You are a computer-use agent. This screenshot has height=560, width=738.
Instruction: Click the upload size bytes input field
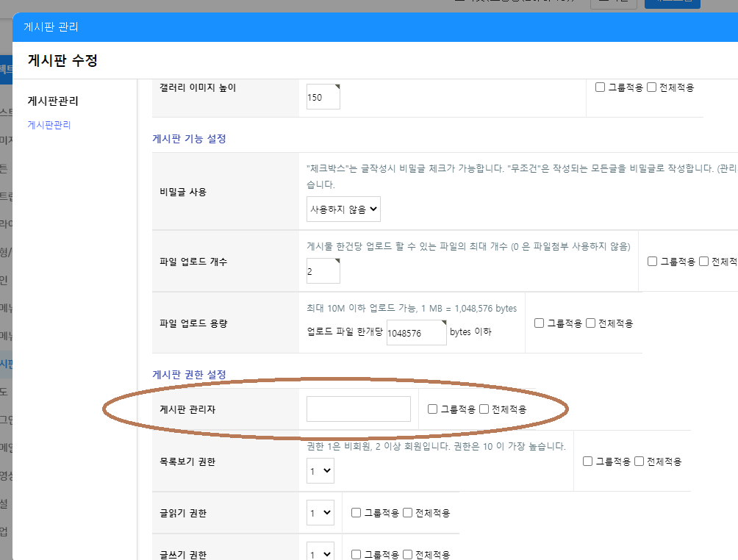pos(416,332)
